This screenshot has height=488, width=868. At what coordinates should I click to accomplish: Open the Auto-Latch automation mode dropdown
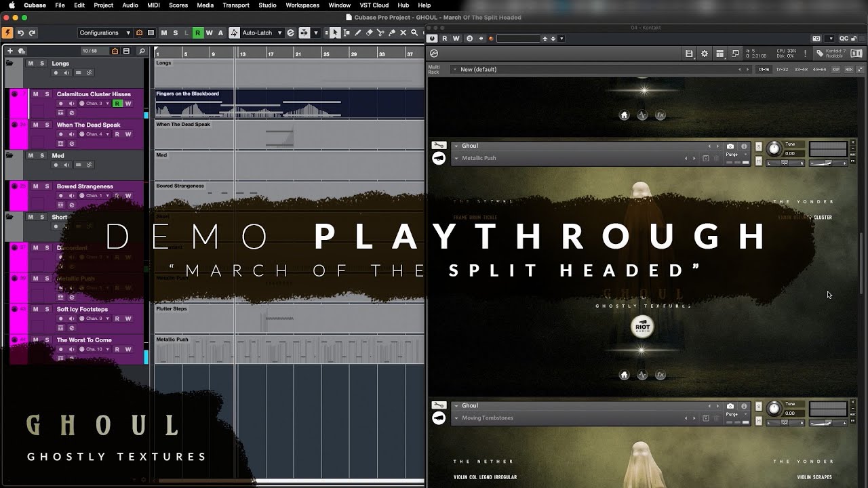(x=262, y=33)
